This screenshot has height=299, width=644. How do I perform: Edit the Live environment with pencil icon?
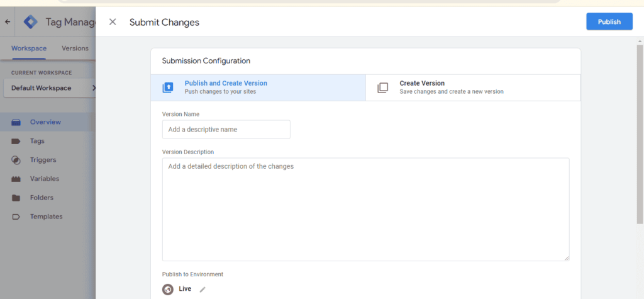point(202,290)
